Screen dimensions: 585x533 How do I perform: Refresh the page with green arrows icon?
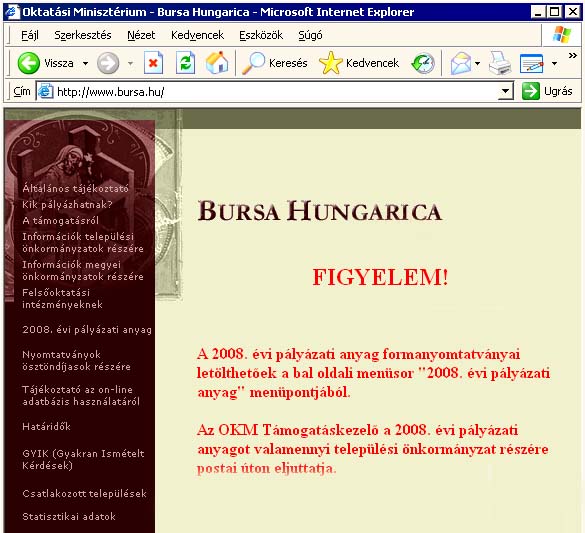pyautogui.click(x=185, y=62)
